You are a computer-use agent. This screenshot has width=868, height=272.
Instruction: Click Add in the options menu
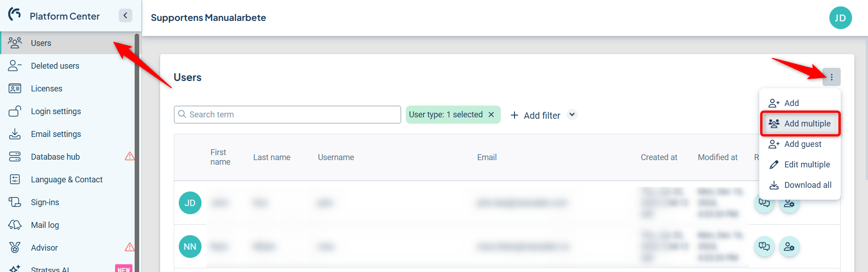(x=791, y=103)
